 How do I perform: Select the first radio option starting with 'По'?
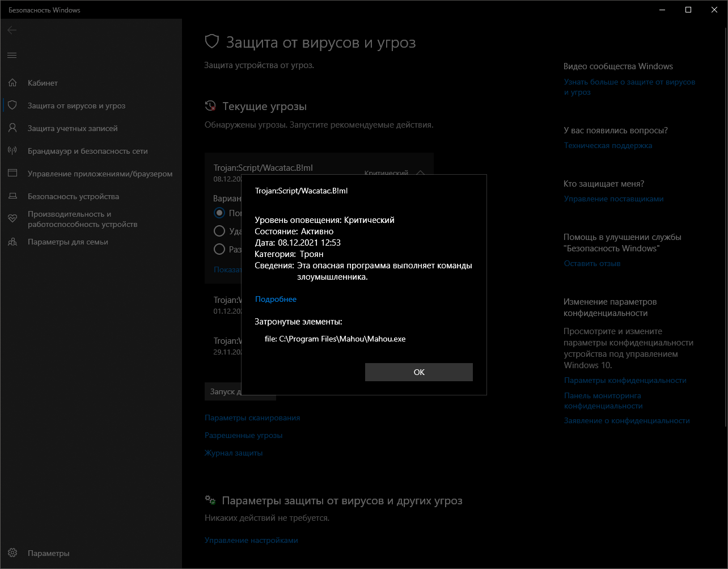point(219,213)
